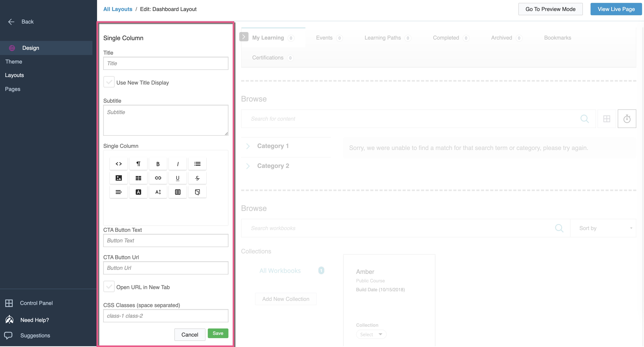The width and height of the screenshot is (644, 347).
Task: Select All Workbooks collection
Action: [280, 271]
